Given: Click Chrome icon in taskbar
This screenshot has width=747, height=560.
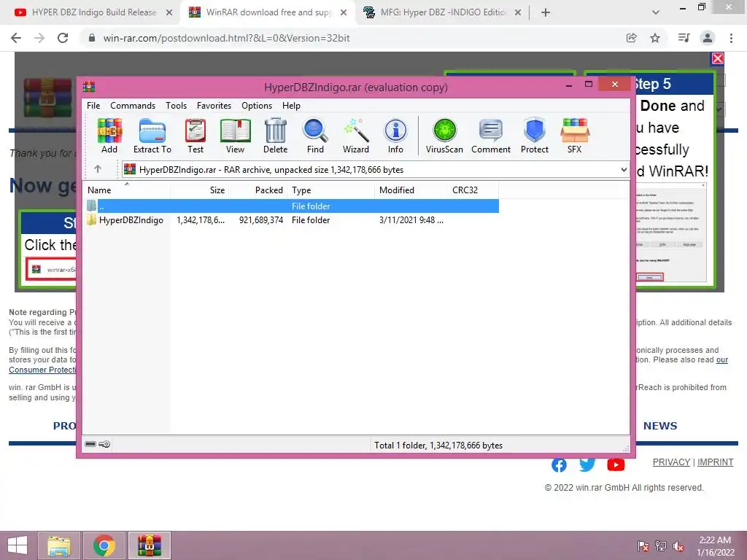Looking at the screenshot, I should click(x=104, y=545).
